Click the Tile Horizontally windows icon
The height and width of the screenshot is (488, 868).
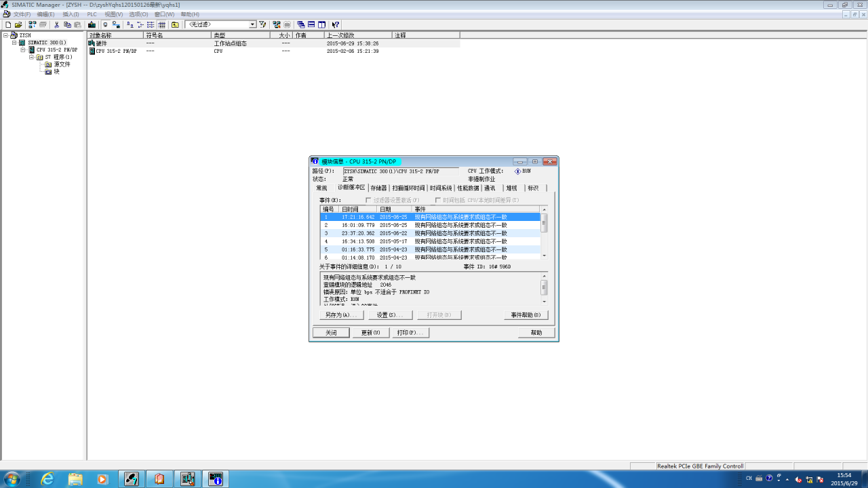point(311,24)
